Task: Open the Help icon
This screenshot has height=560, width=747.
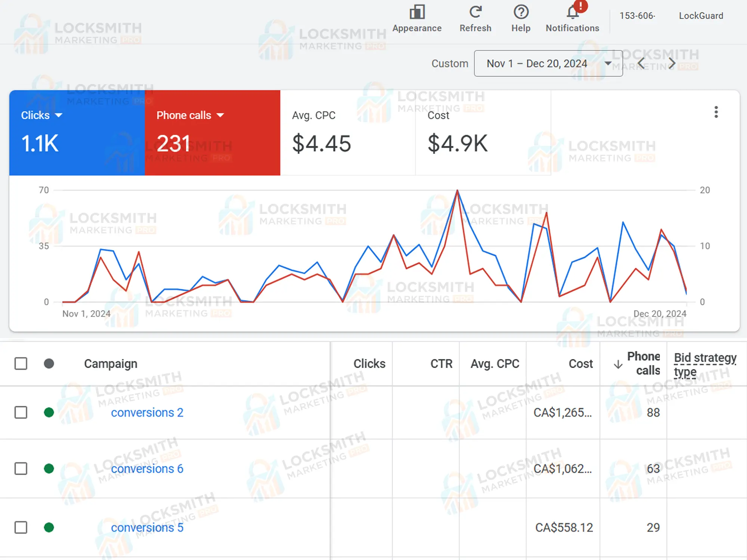Action: click(x=520, y=12)
